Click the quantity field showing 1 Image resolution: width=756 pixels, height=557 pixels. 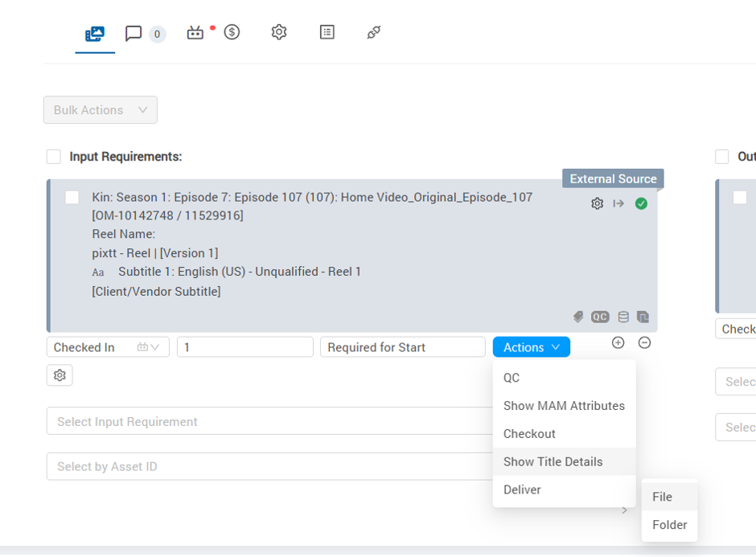[245, 347]
